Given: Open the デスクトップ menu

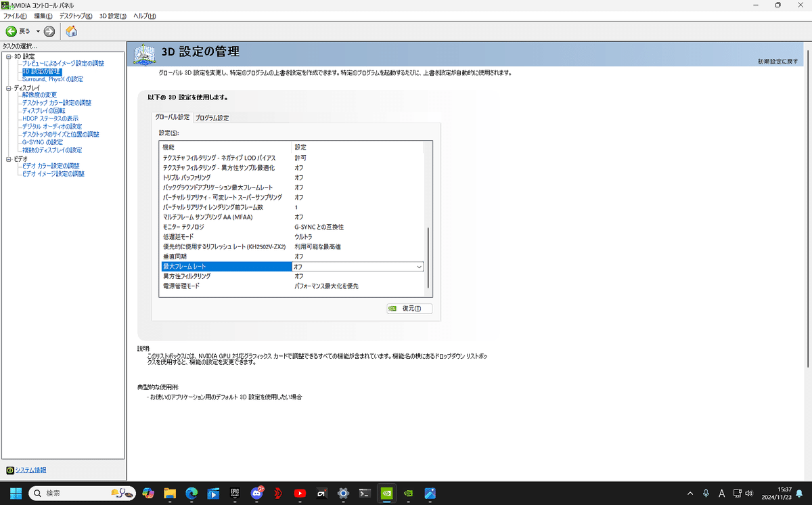Looking at the screenshot, I should (76, 16).
